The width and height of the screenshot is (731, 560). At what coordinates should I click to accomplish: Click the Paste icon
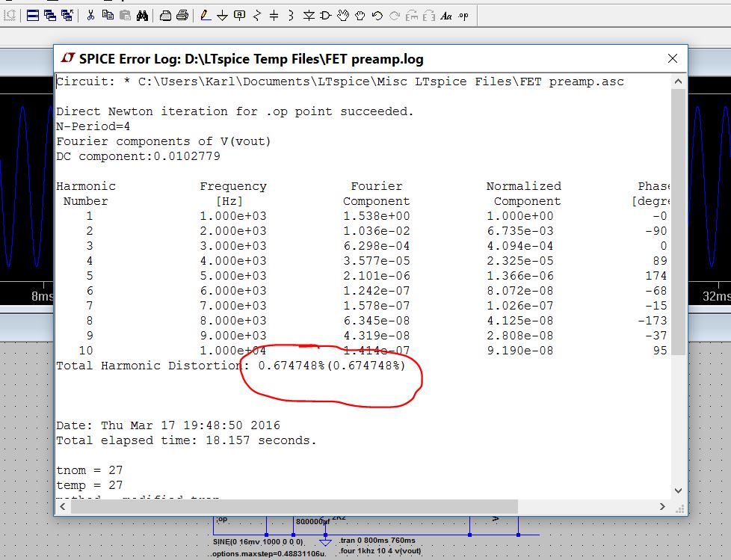coord(125,16)
